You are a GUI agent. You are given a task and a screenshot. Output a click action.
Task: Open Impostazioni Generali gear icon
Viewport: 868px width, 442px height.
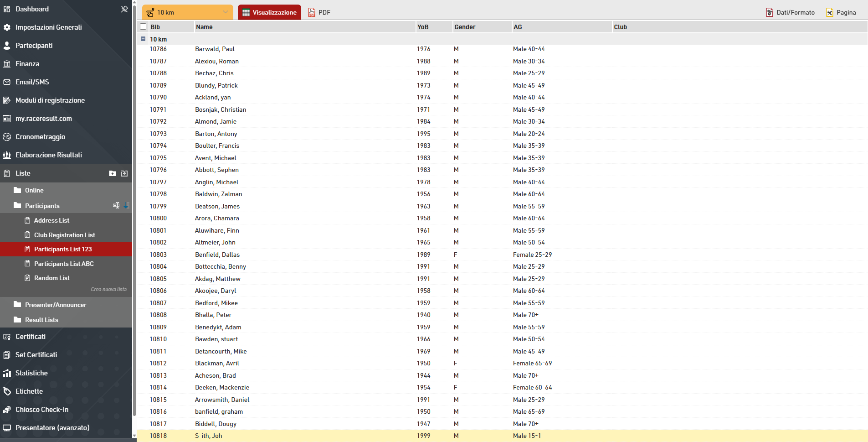point(7,27)
